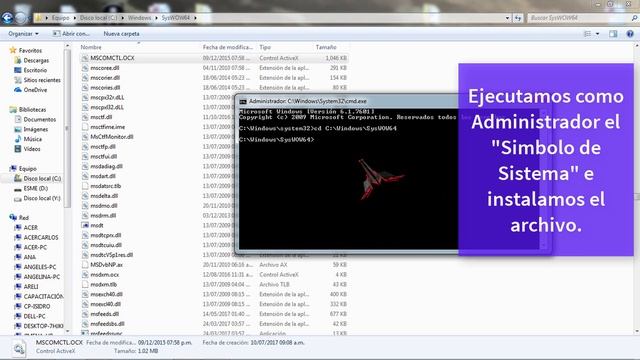Open the Organizar dropdown menu

[x=23, y=34]
